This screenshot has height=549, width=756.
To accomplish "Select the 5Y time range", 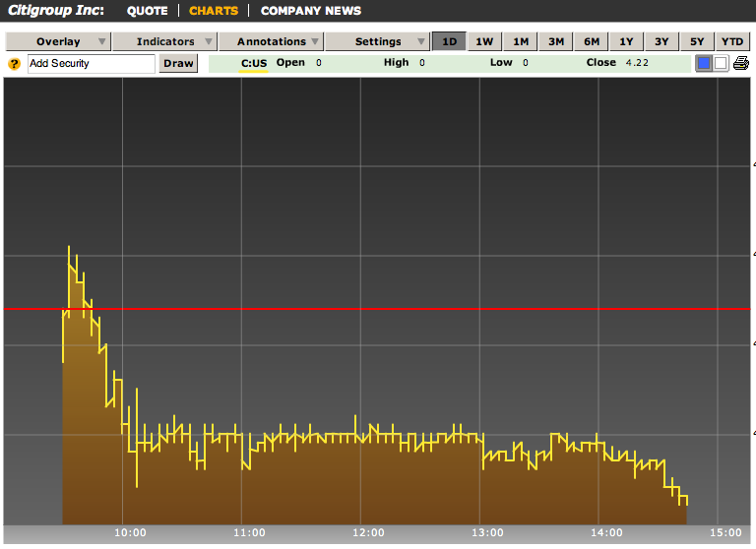I will 697,41.
